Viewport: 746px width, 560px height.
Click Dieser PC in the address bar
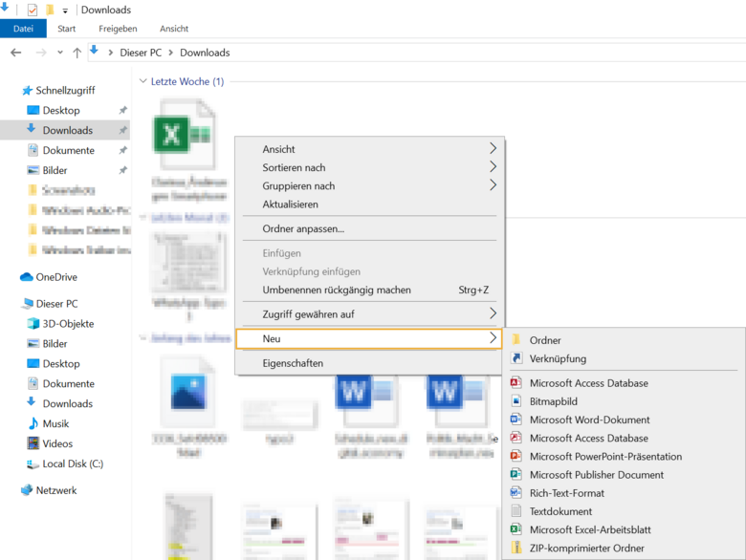tap(141, 53)
